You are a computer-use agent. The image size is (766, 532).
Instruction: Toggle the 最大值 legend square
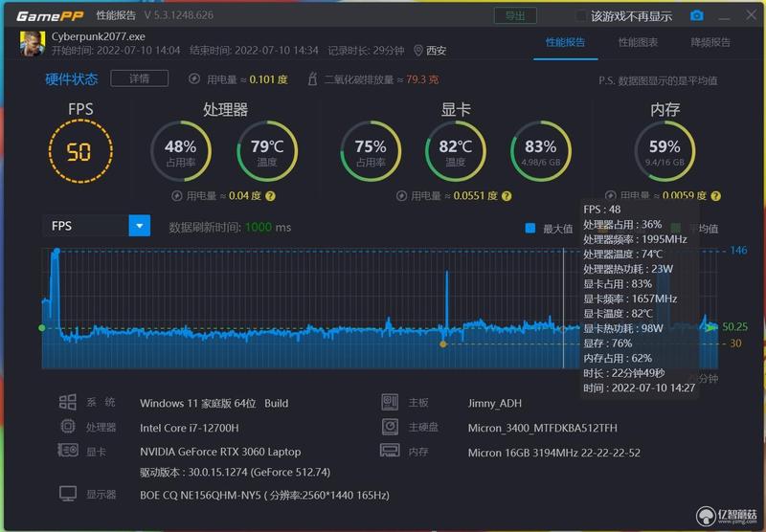(x=530, y=228)
